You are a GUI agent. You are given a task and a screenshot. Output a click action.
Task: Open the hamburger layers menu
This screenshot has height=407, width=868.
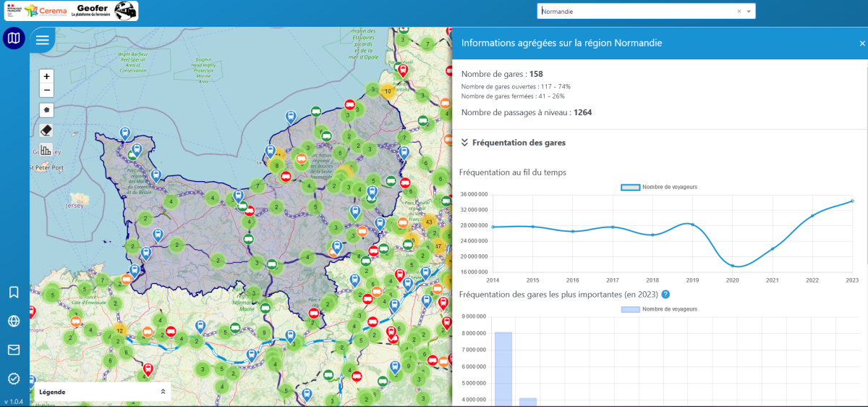click(43, 40)
